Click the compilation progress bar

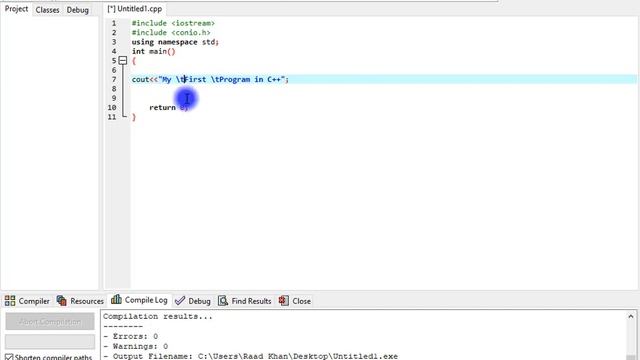(x=50, y=341)
